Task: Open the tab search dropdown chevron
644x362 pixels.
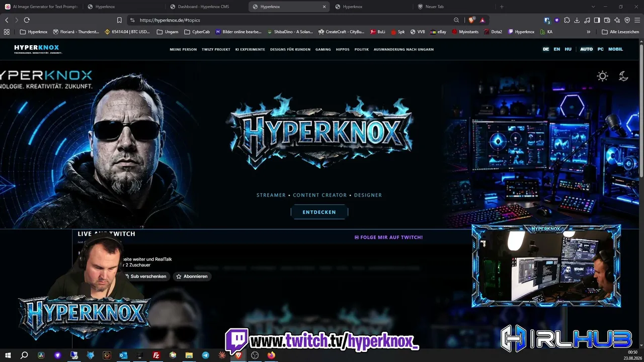Action: pos(593,7)
